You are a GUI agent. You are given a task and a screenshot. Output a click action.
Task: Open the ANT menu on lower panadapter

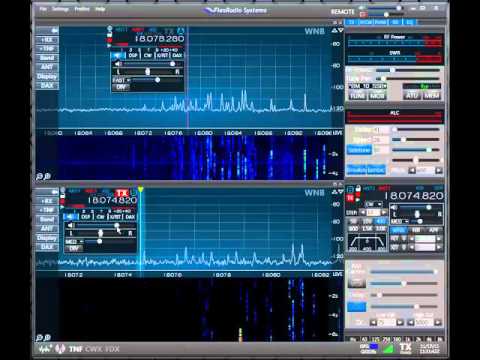tap(47, 228)
